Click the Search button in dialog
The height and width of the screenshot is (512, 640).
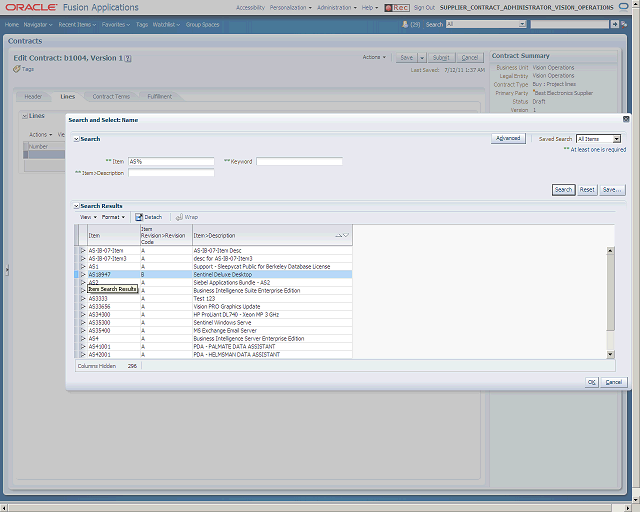[563, 190]
